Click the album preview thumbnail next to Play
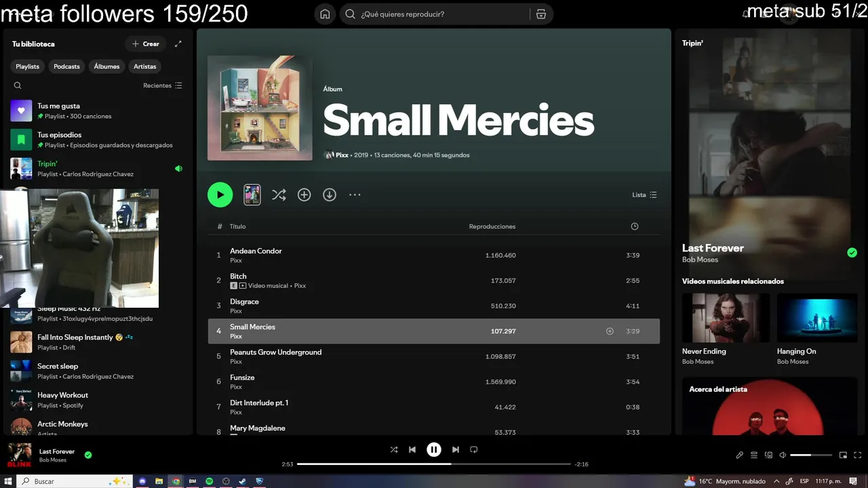Viewport: 868px width, 488px height. [x=252, y=195]
